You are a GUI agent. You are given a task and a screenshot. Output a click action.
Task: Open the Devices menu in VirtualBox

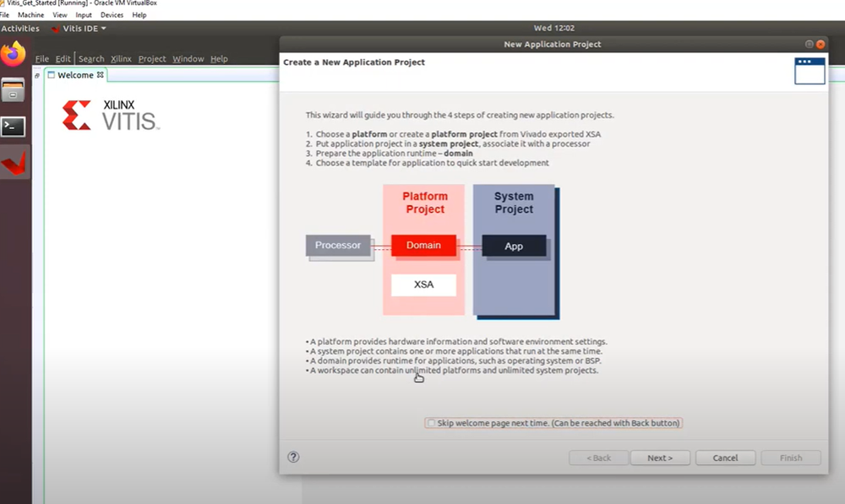(111, 14)
